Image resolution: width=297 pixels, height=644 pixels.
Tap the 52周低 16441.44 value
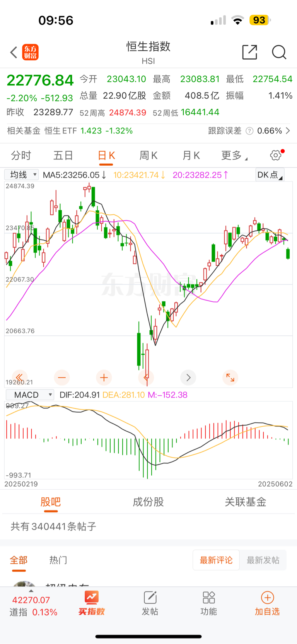tap(200, 112)
